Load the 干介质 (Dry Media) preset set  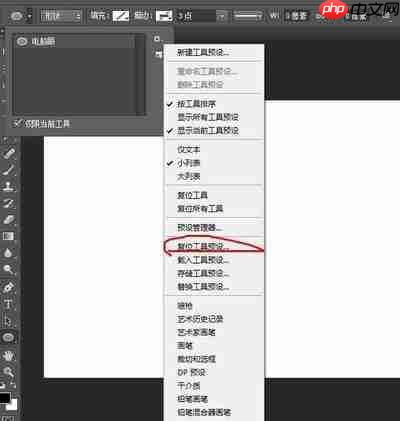214,386
